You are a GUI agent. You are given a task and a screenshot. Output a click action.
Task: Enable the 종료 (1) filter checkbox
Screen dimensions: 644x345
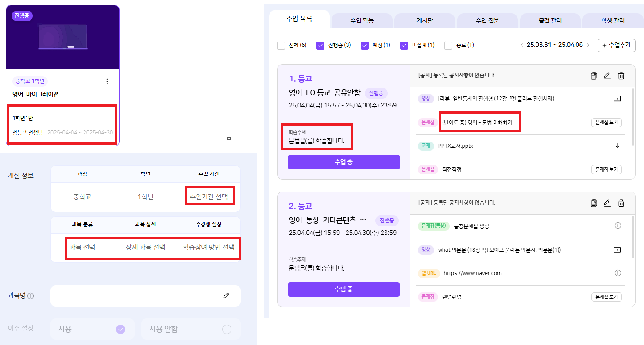(x=448, y=45)
